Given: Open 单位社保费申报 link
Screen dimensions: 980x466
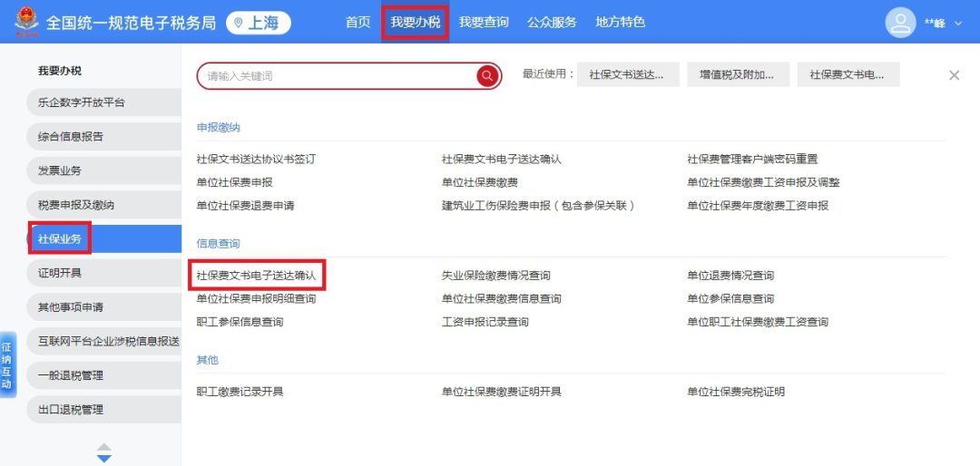Looking at the screenshot, I should pyautogui.click(x=234, y=182).
